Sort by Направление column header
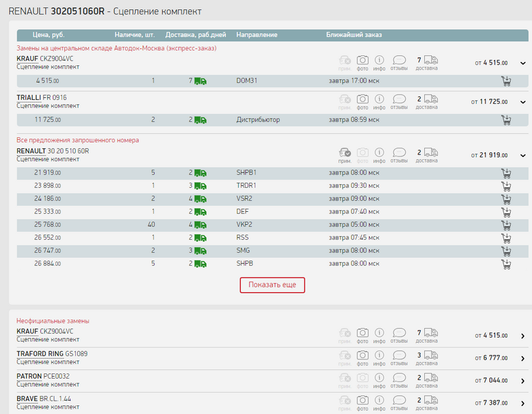Image resolution: width=532 pixels, height=414 pixels. click(x=257, y=35)
